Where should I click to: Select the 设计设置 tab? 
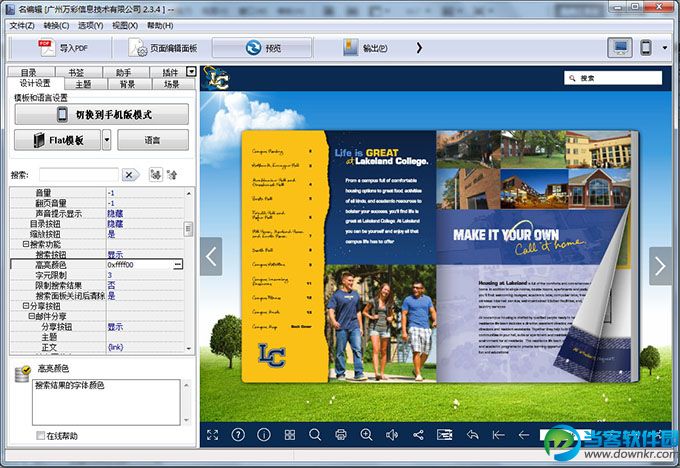pyautogui.click(x=36, y=83)
